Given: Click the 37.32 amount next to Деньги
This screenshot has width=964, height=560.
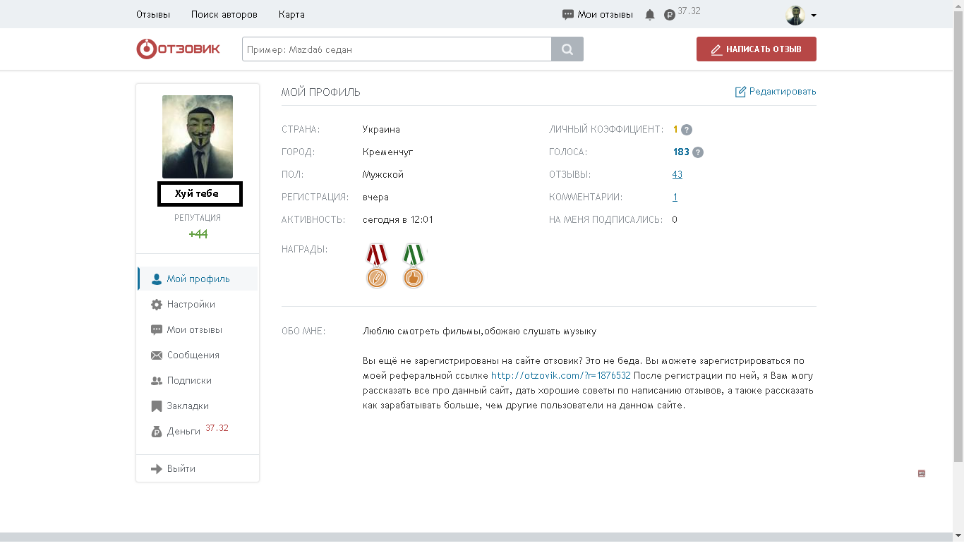Looking at the screenshot, I should pos(217,428).
